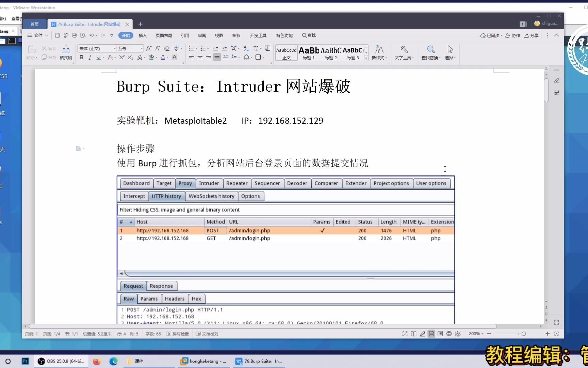Viewport: 588px width, 368px height.
Task: Switch to outline view icon in status bar
Action: pos(440,334)
